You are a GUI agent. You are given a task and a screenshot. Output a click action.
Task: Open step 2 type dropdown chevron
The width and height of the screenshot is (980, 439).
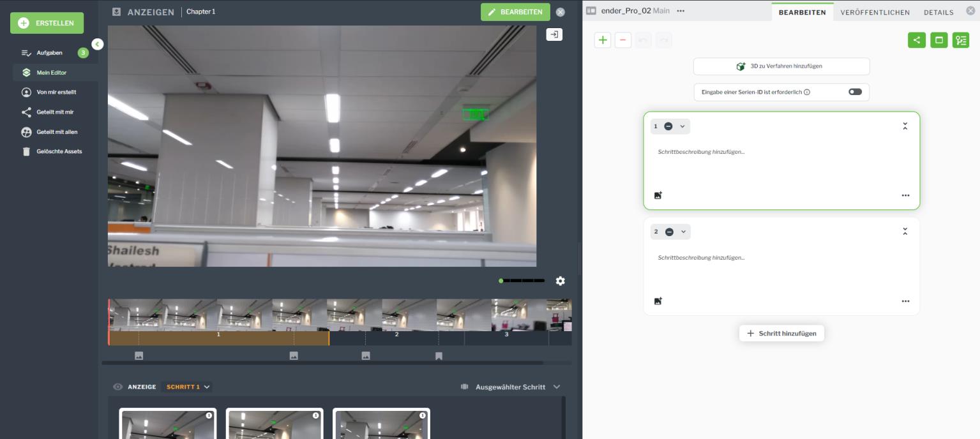pos(683,232)
